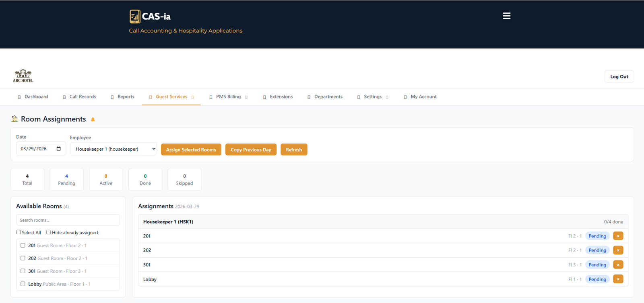Image resolution: width=644 pixels, height=303 pixels.
Task: Remove room 202 assignment
Action: pos(618,250)
